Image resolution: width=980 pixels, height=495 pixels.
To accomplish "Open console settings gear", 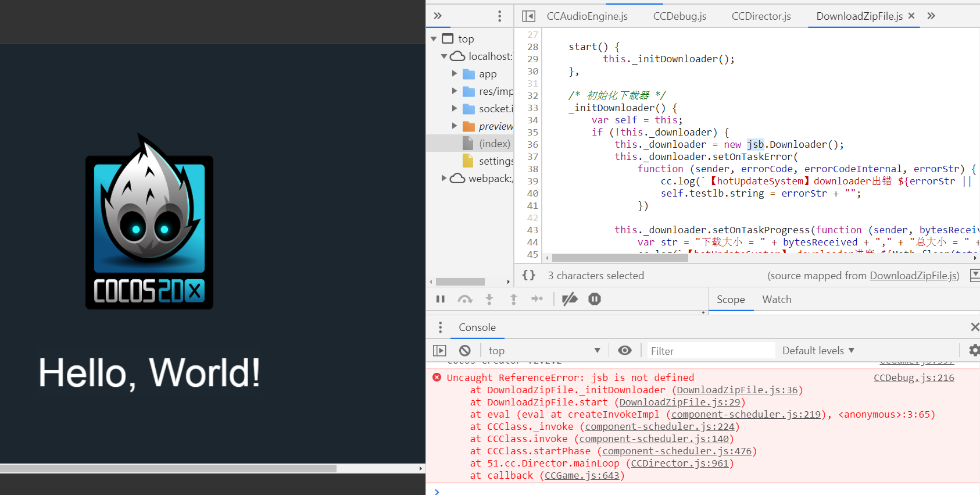I will (x=974, y=350).
